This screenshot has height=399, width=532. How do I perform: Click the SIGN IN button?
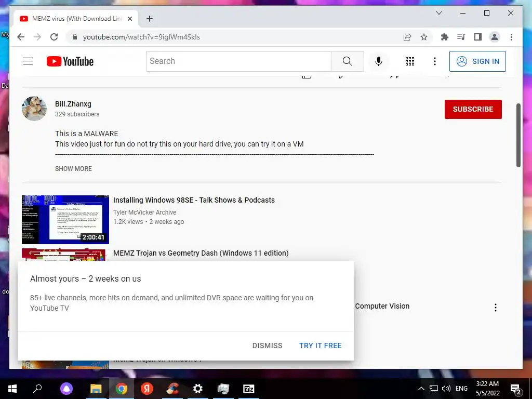(x=477, y=61)
